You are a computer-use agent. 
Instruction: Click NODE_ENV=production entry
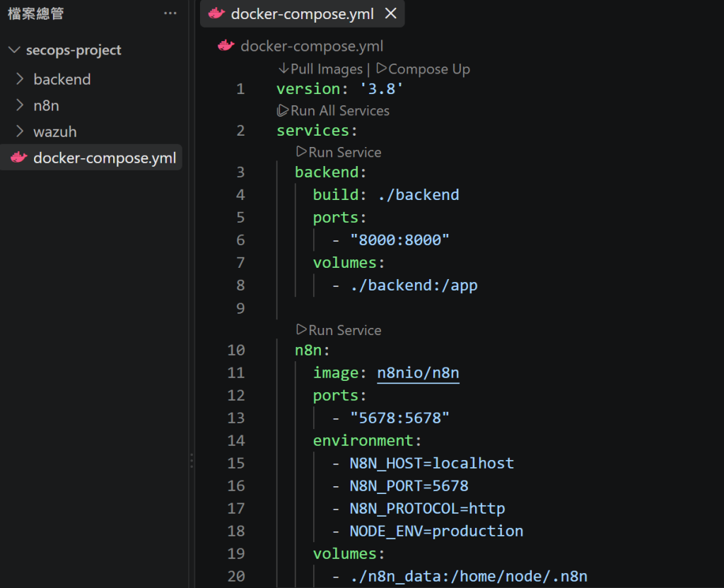coord(436,531)
